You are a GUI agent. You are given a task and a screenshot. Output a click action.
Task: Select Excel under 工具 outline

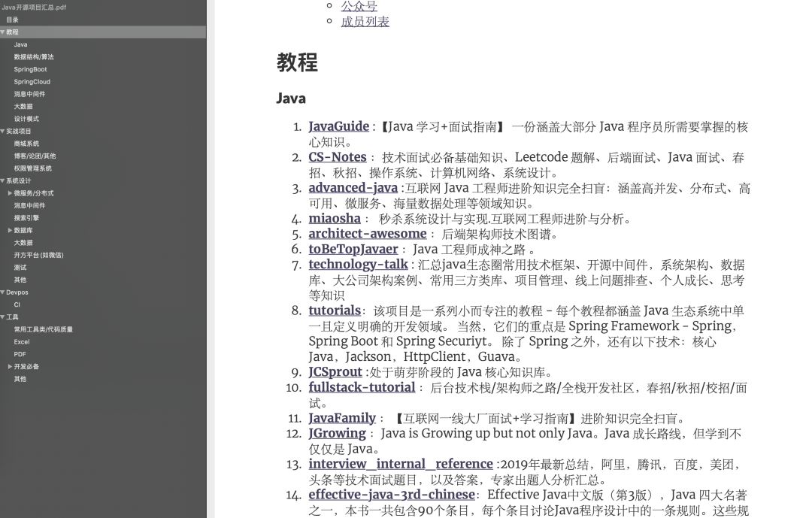point(22,342)
